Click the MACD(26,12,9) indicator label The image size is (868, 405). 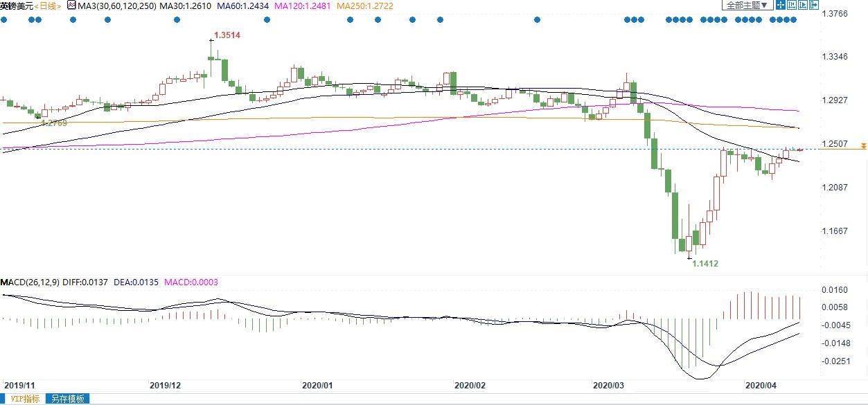click(28, 282)
